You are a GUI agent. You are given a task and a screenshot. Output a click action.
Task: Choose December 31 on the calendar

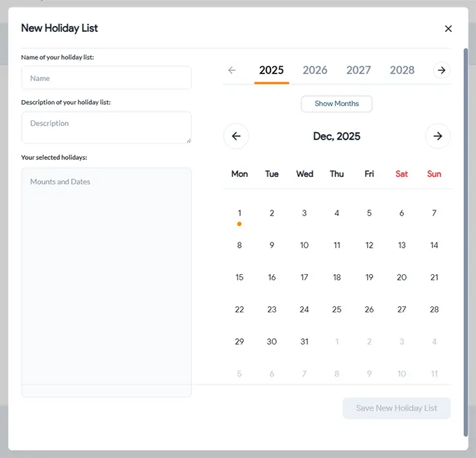(x=304, y=342)
